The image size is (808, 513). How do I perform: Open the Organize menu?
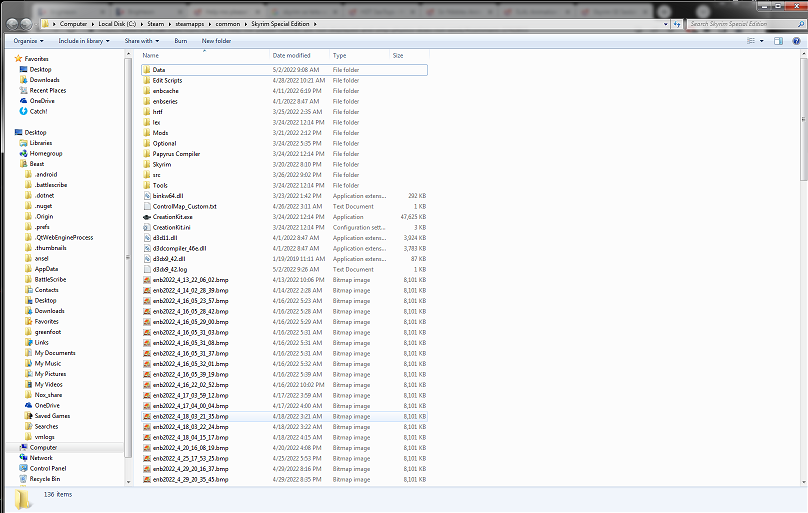tap(28, 41)
